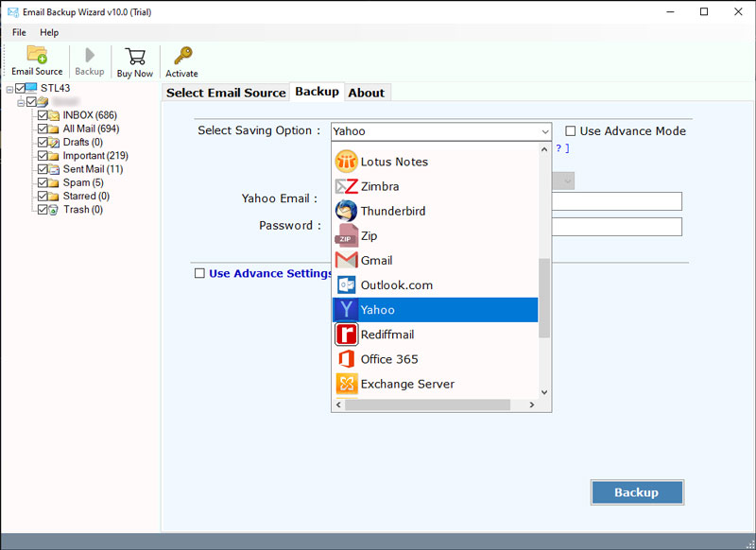
Task: Click the Drafts folder icon
Action: [x=54, y=142]
